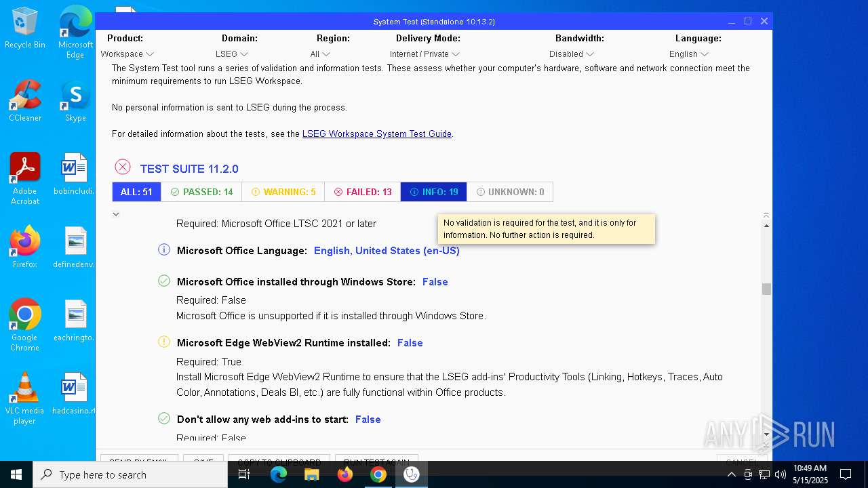Open the notification center icon
This screenshot has width=868, height=488.
846,474
